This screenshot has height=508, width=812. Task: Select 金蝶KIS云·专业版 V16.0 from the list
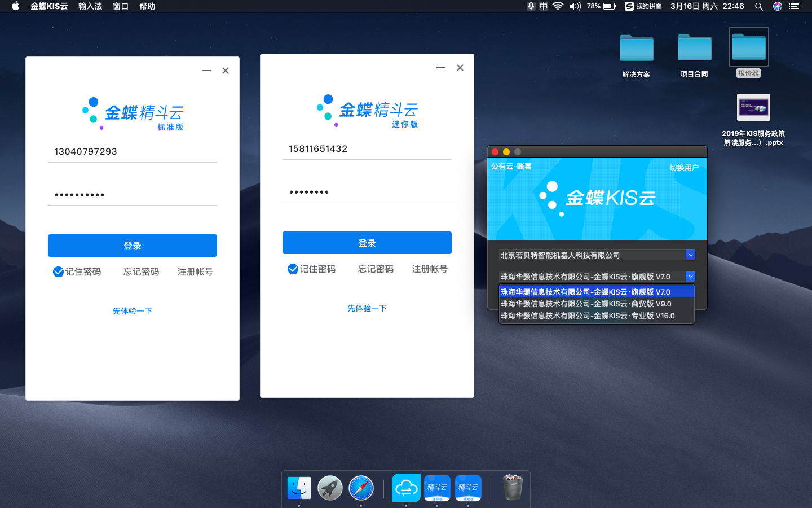pyautogui.click(x=597, y=316)
